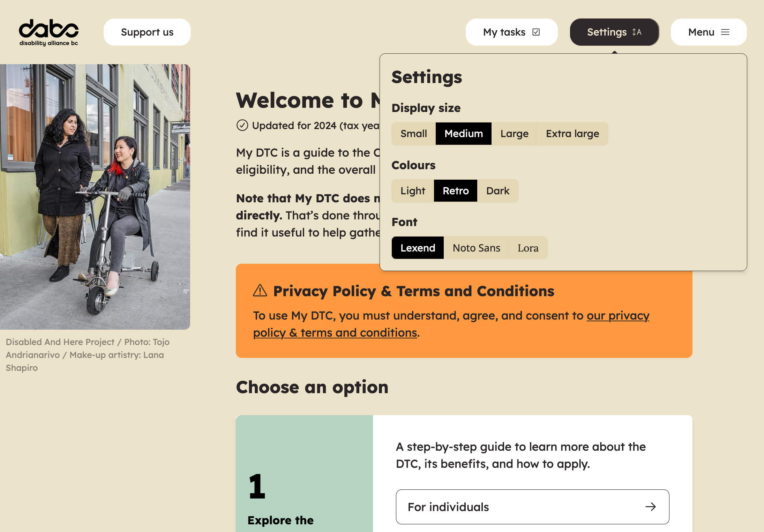Open privacy policy & terms link
This screenshot has width=764, height=532.
(x=617, y=316)
